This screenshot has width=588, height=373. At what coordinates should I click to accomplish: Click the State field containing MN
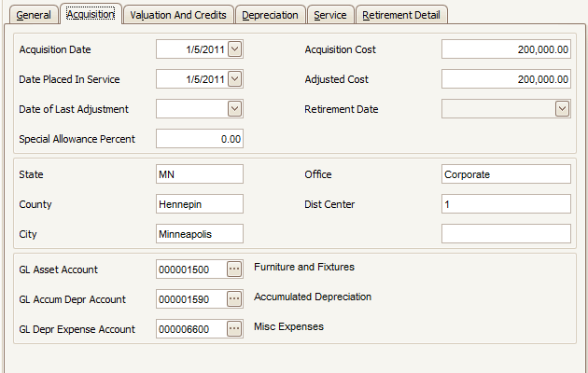199,174
